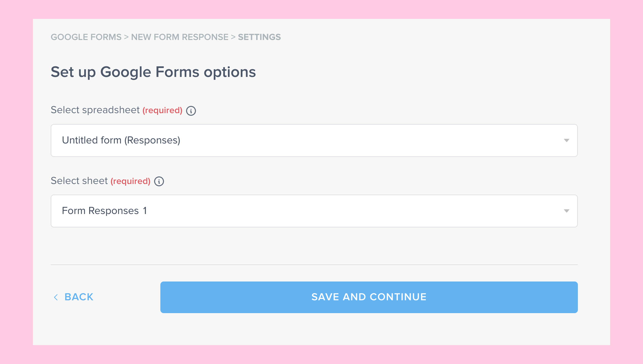The height and width of the screenshot is (364, 643).
Task: Select the SETTINGS breadcrumb item
Action: tap(259, 37)
